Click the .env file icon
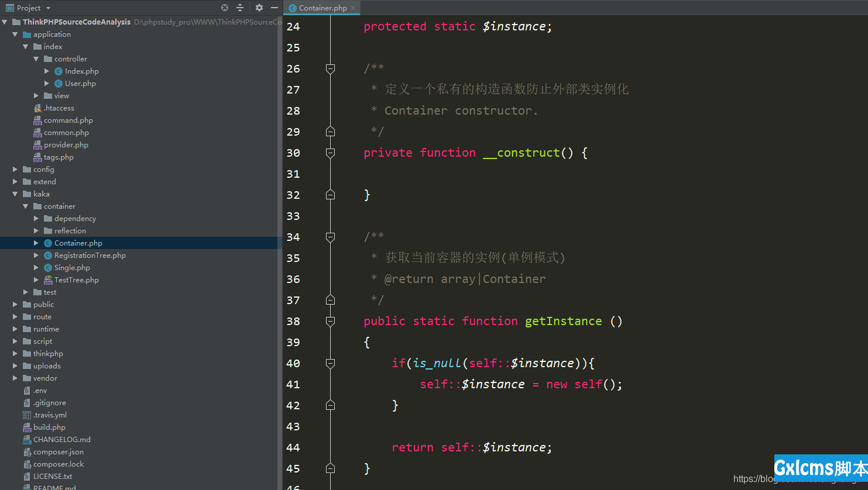 27,391
